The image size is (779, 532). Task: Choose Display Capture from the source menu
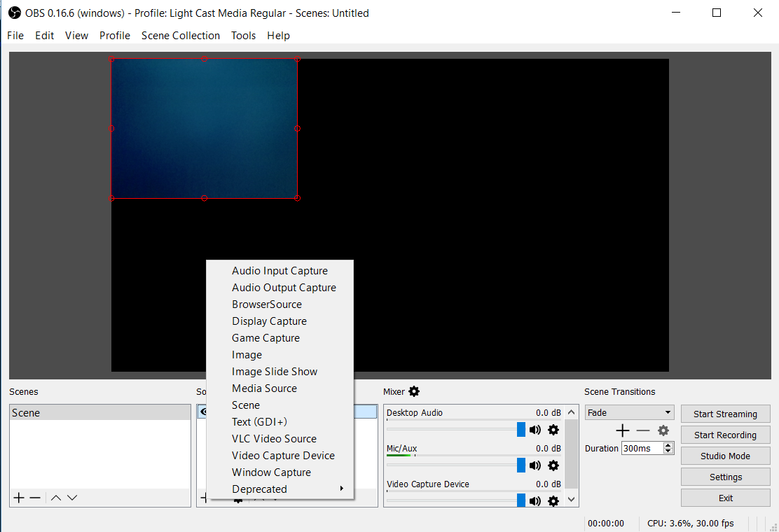coord(269,321)
